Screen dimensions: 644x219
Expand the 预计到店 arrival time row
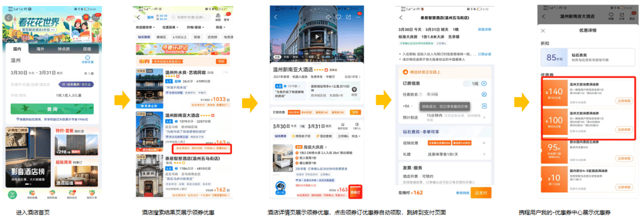pyautogui.click(x=445, y=118)
